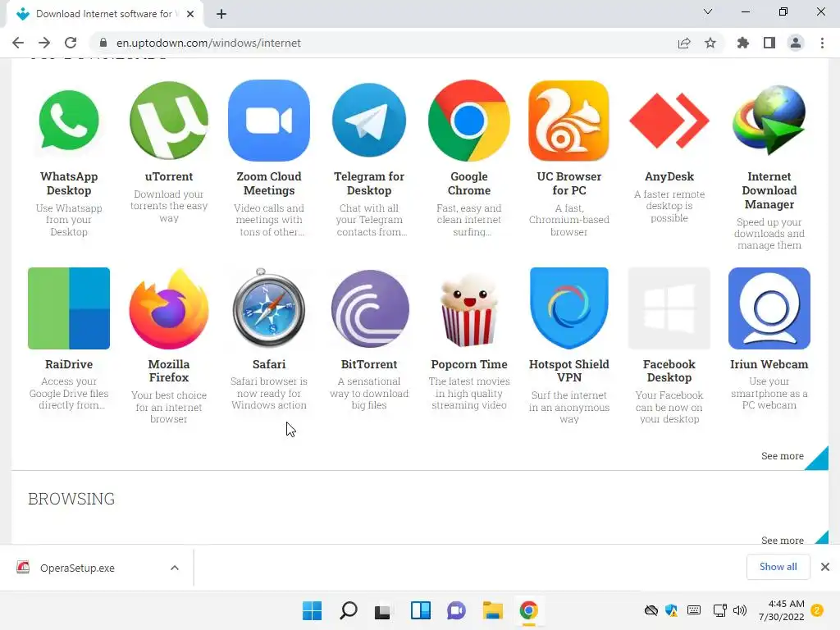Image resolution: width=840 pixels, height=630 pixels.
Task: Open the notifications badge showing 2
Action: pyautogui.click(x=817, y=610)
